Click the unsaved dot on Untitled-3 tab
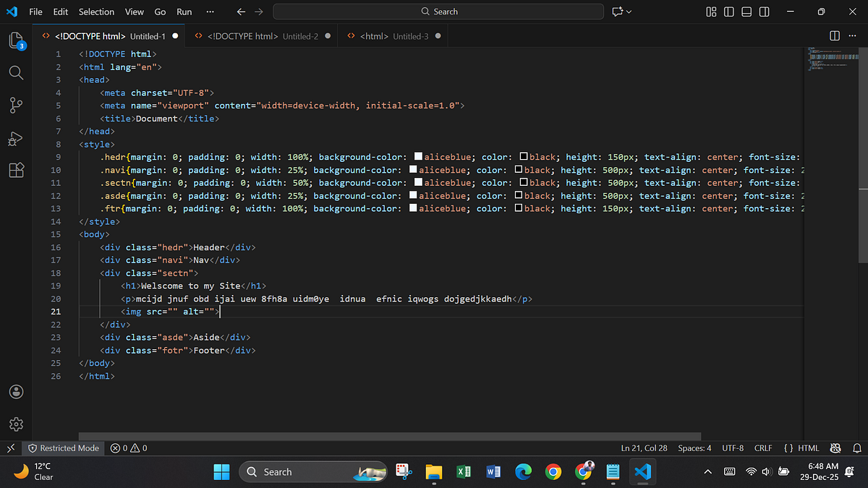Image resolution: width=868 pixels, height=488 pixels. point(438,36)
